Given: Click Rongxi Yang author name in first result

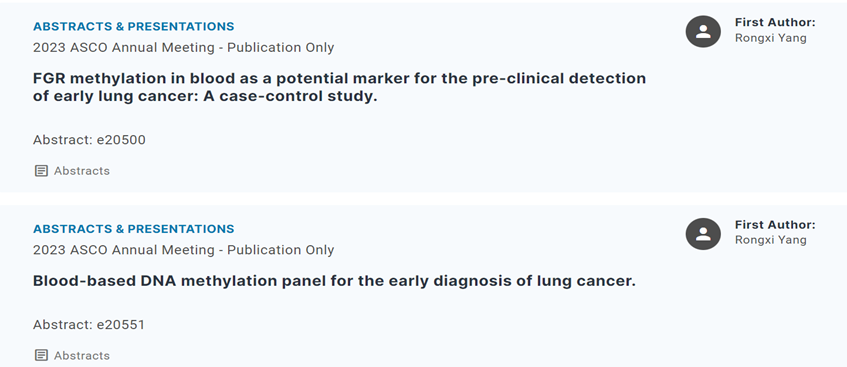Looking at the screenshot, I should point(770,38).
